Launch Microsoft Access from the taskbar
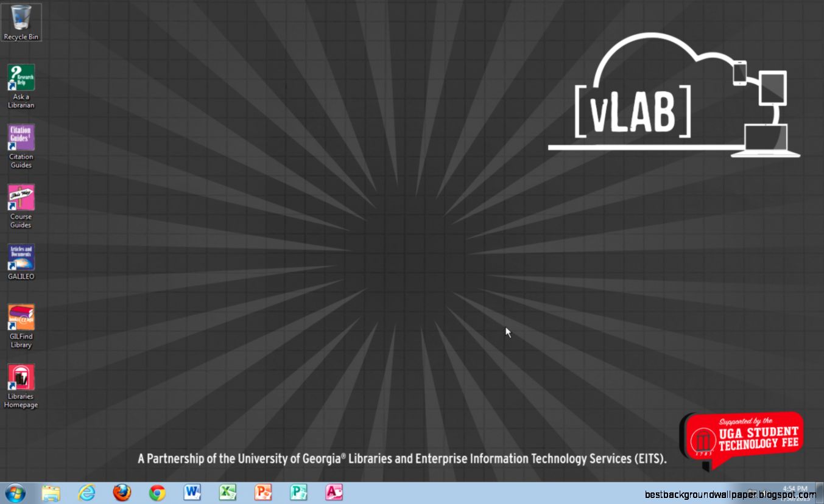The width and height of the screenshot is (824, 504). 334,492
